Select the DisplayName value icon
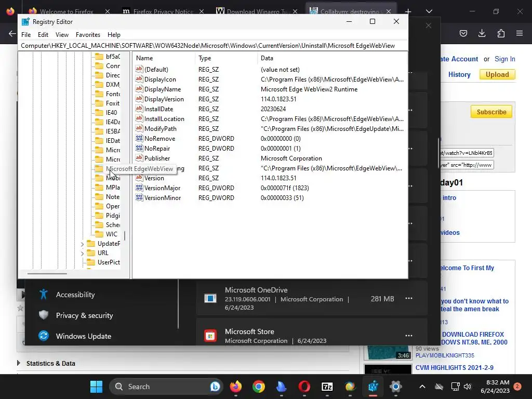The image size is (532, 399). [x=139, y=89]
